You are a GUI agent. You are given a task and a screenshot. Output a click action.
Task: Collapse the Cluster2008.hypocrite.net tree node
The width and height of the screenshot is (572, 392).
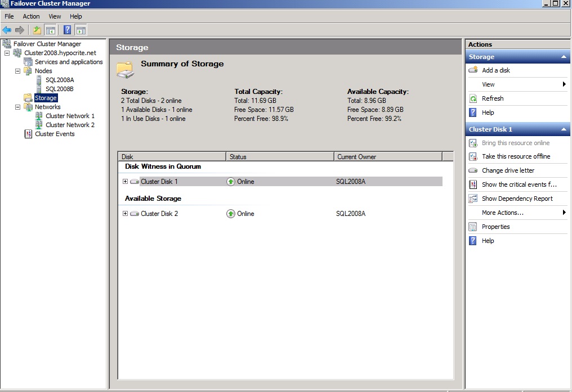click(x=7, y=53)
